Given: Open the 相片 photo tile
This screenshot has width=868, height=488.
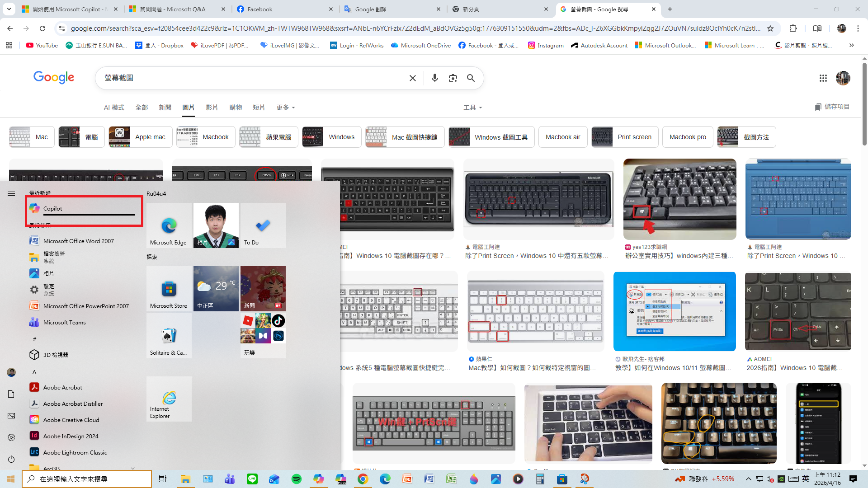Looking at the screenshot, I should pyautogui.click(x=216, y=225).
